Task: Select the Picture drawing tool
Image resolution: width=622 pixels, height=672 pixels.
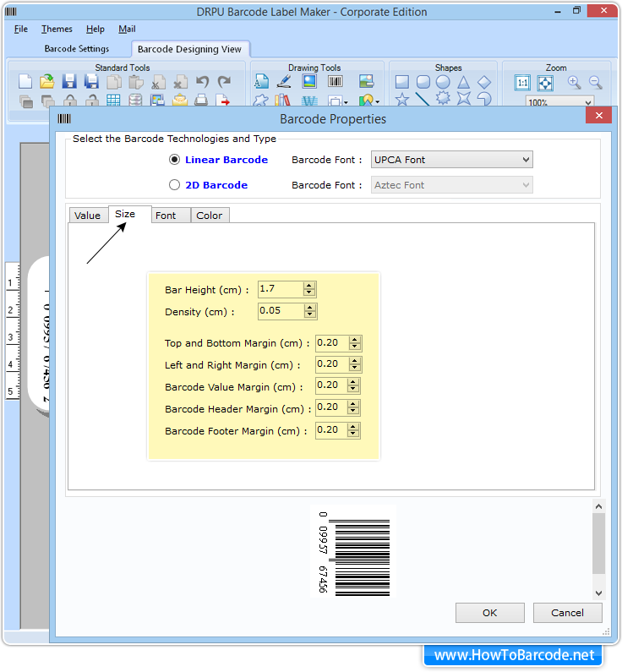Action: click(x=309, y=81)
